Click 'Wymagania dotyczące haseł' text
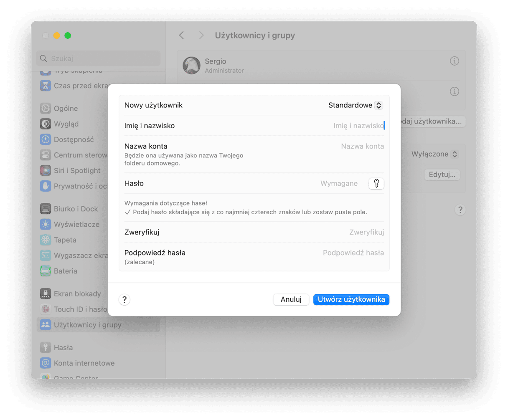Viewport: 508px width, 420px height. tap(166, 203)
